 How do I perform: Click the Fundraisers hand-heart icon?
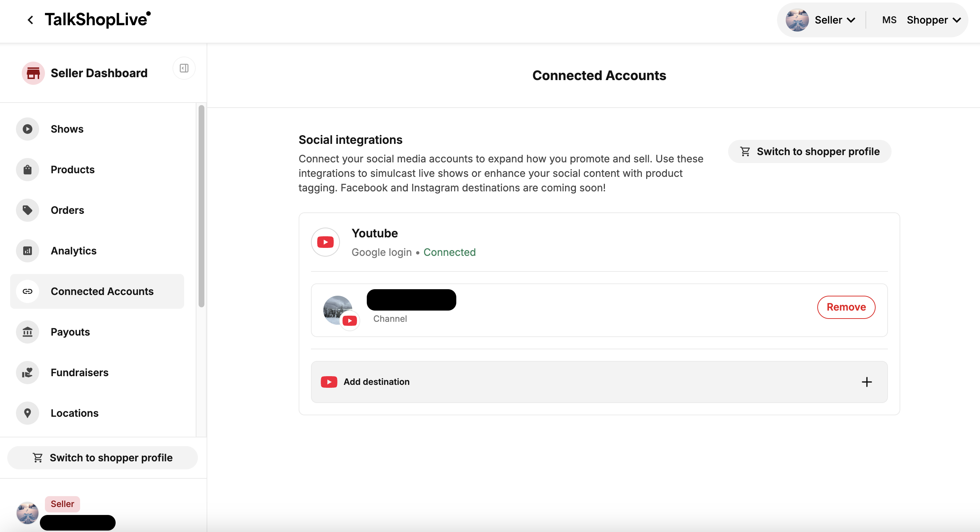tap(28, 372)
